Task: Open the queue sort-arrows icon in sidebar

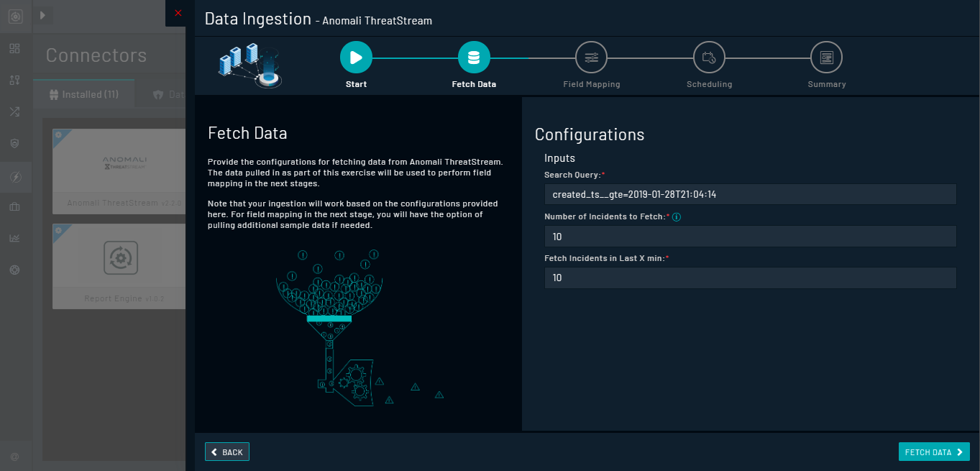Action: [14, 80]
